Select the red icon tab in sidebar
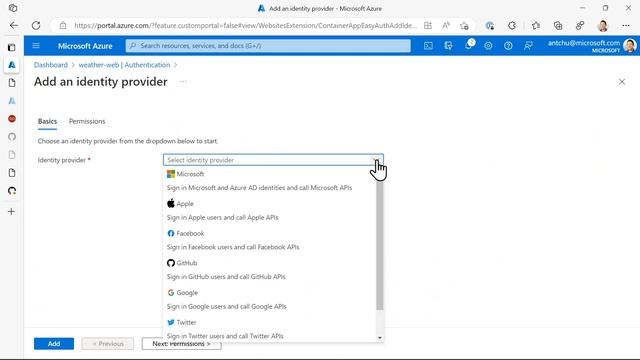640x360 pixels. pos(12,119)
